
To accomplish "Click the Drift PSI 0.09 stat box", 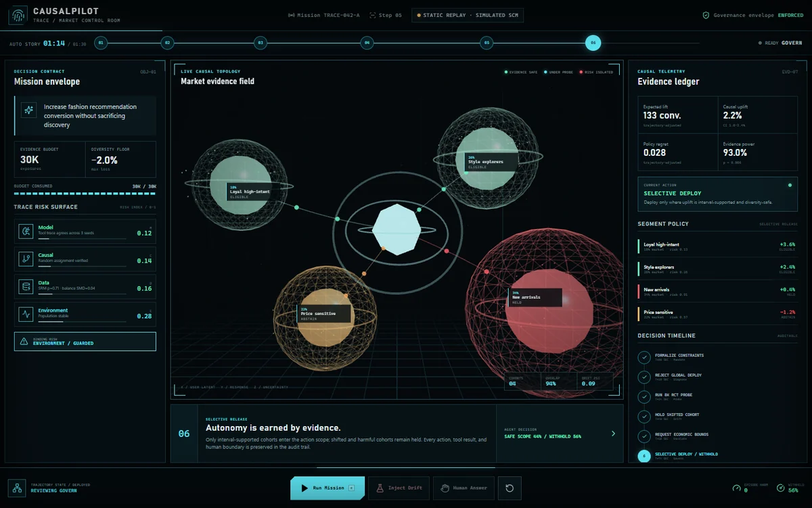I will [595, 381].
